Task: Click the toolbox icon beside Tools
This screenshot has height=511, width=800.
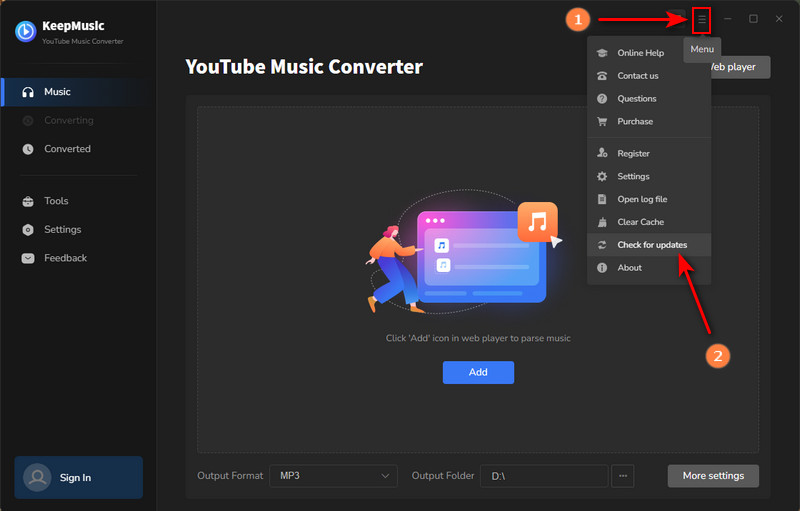Action: tap(28, 201)
